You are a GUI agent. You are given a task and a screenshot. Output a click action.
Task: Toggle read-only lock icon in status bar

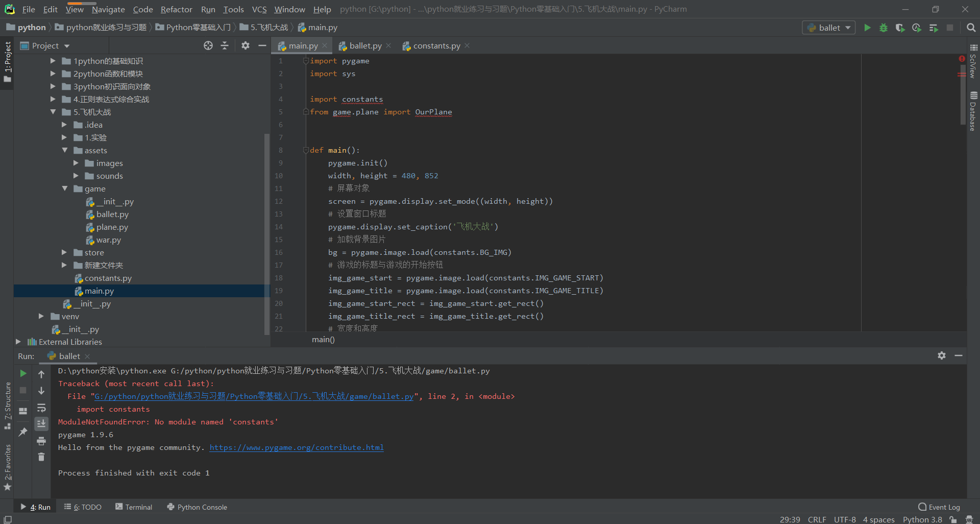coord(953,519)
